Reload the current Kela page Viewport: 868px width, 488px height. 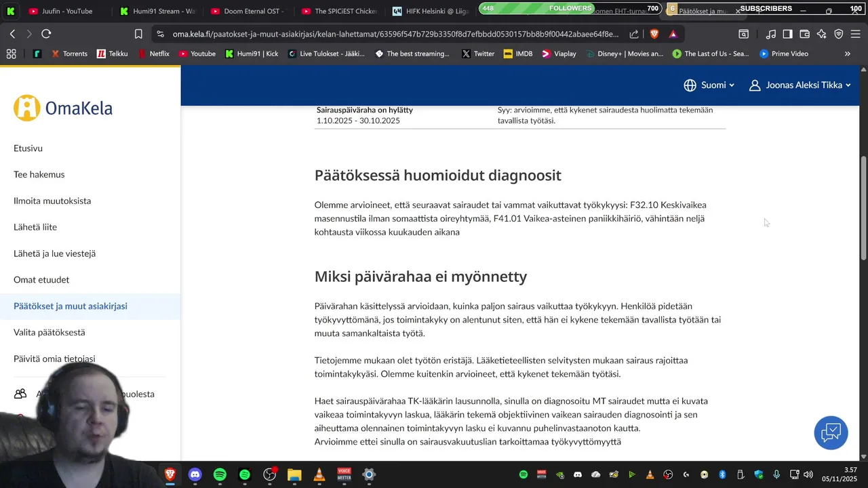point(46,34)
